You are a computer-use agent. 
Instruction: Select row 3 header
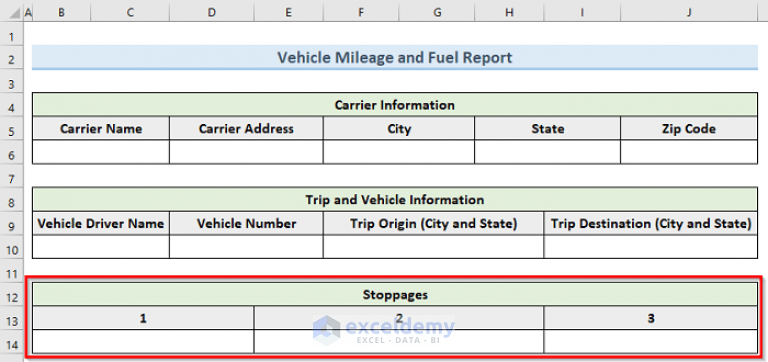point(12,81)
